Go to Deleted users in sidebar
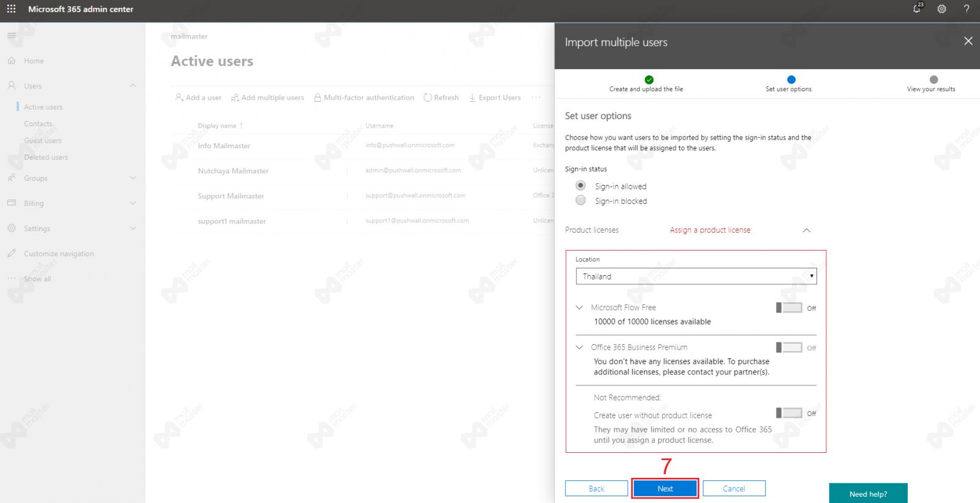This screenshot has height=503, width=980. point(46,157)
